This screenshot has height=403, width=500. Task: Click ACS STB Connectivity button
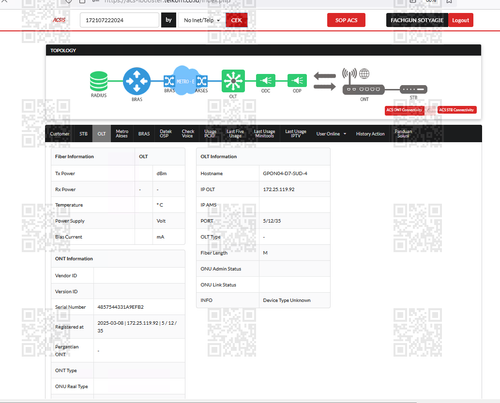click(457, 110)
